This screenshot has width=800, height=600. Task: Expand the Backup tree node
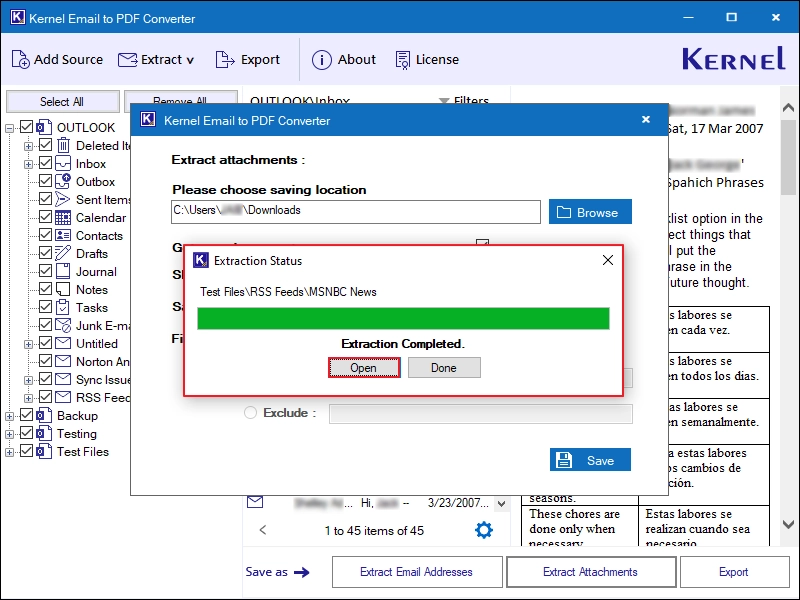pyautogui.click(x=9, y=416)
